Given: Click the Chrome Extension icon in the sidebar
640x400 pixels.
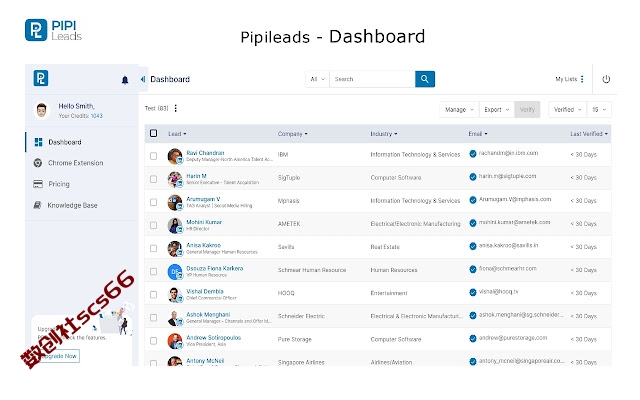Looking at the screenshot, I should (38, 163).
